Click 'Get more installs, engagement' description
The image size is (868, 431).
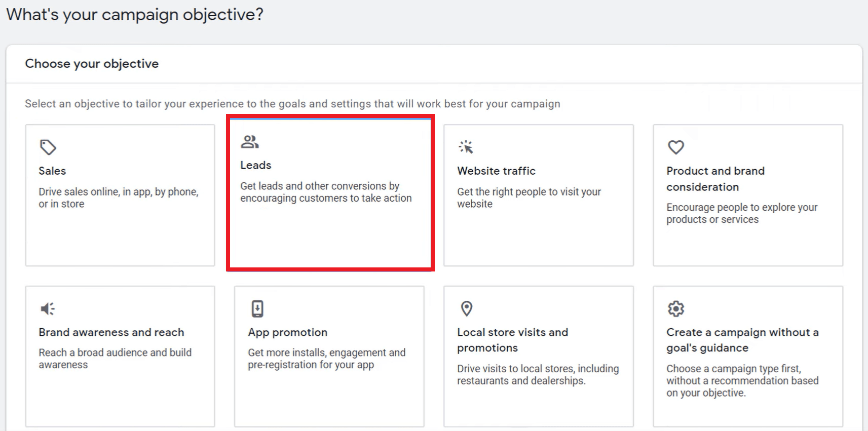(326, 359)
